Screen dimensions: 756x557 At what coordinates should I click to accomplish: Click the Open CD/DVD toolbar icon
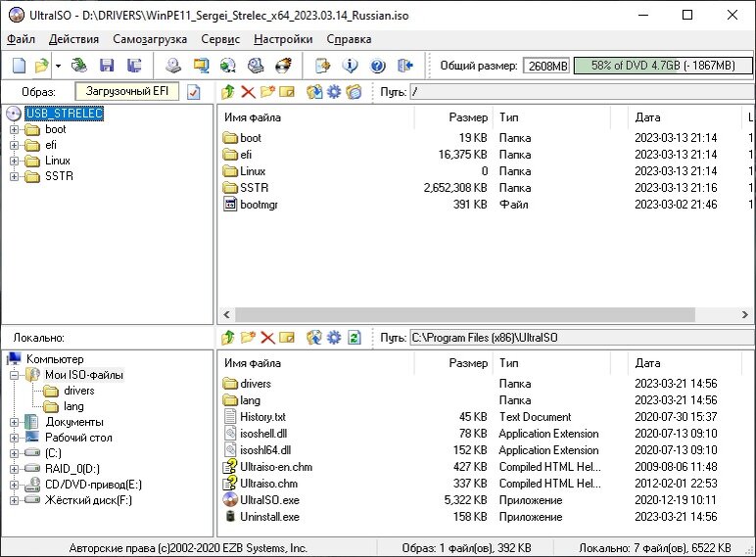(78, 65)
